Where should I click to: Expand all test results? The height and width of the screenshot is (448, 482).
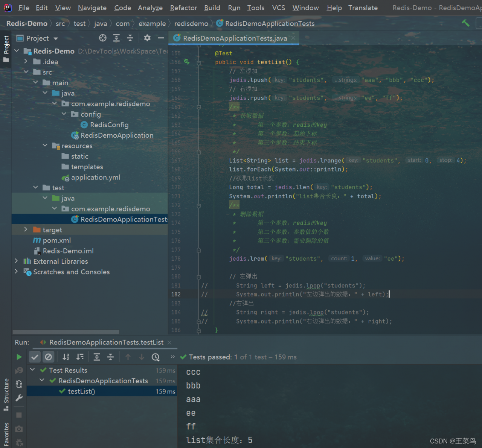pyautogui.click(x=97, y=357)
